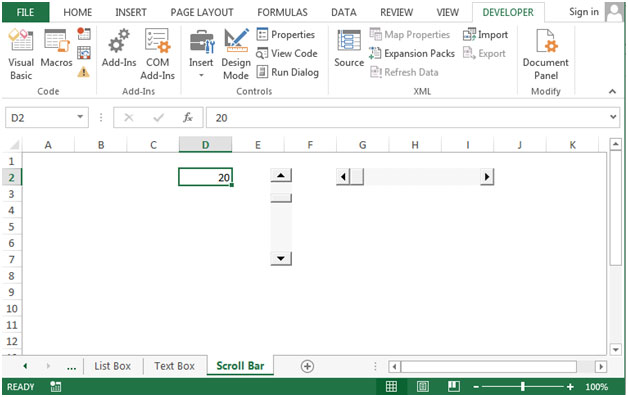Select the Scroll Bar sheet tab
This screenshot has height=397, width=628.
240,366
